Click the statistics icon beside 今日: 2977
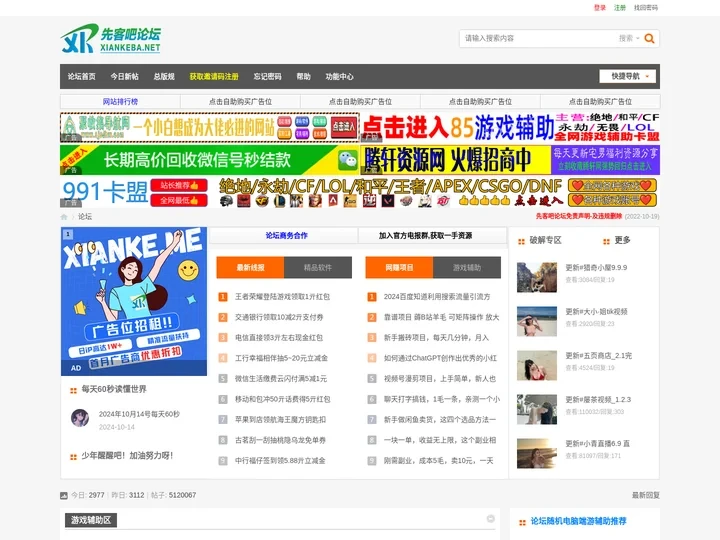 (x=64, y=495)
